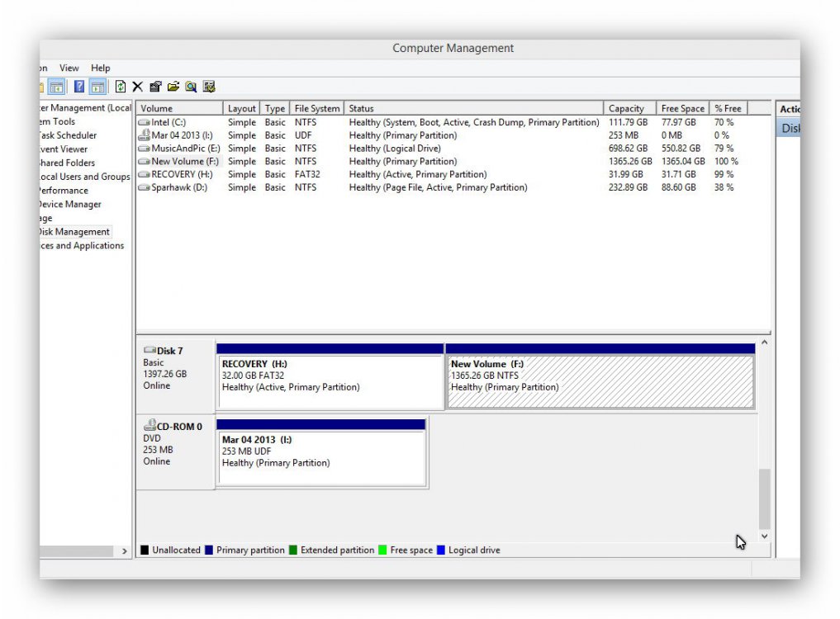
Task: Sort by the File System column header
Action: click(x=316, y=108)
